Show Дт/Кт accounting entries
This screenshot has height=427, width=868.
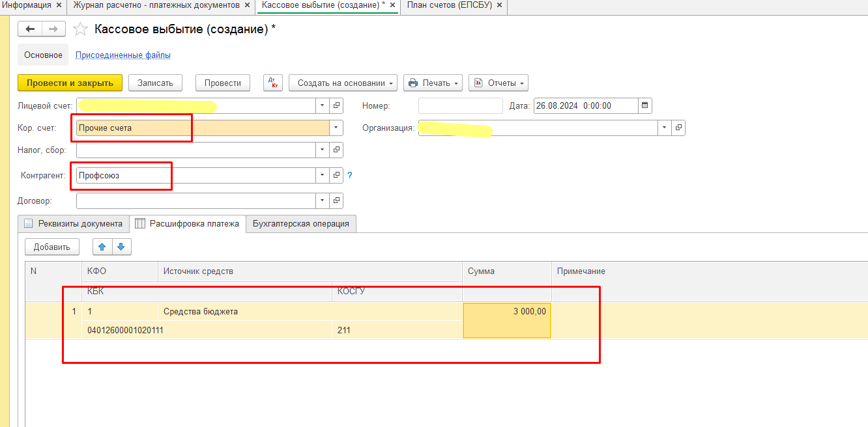(273, 83)
